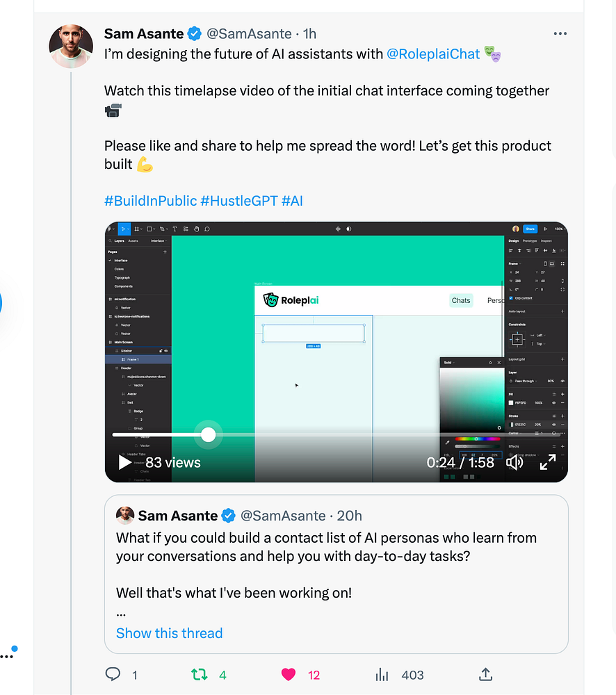Open the quoted tweet by Sam Asante

[x=334, y=556]
